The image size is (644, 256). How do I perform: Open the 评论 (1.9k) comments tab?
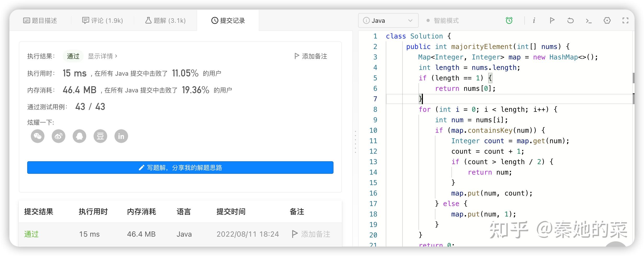click(102, 20)
